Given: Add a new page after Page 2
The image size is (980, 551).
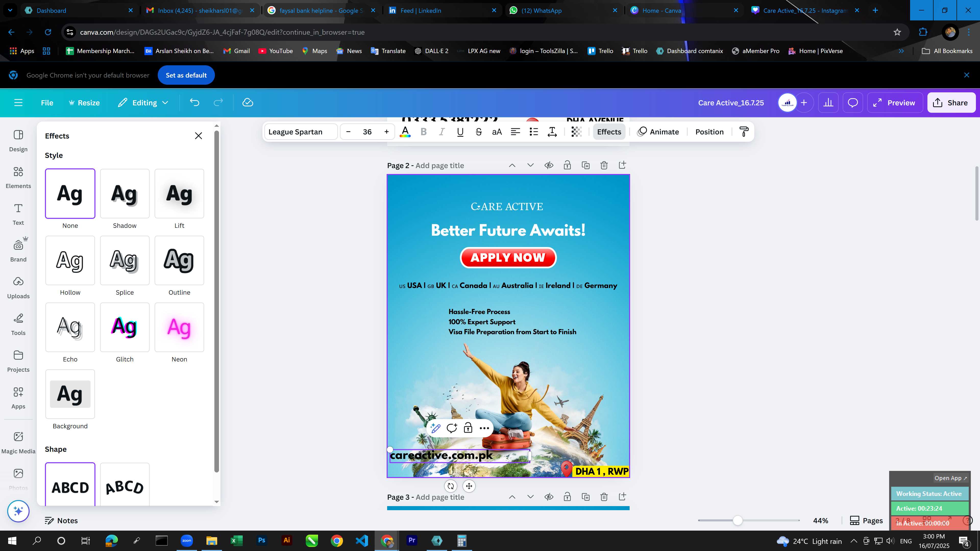Looking at the screenshot, I should click(622, 165).
